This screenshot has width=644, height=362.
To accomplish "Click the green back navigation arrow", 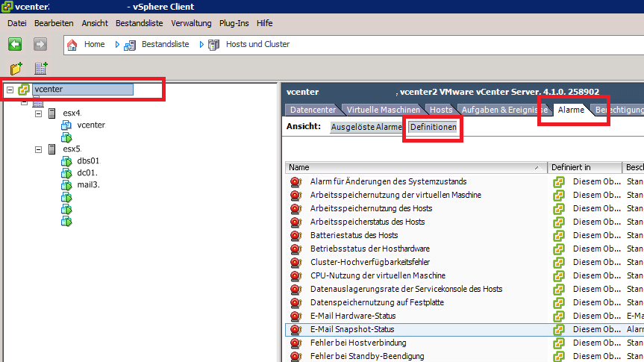I will click(x=14, y=45).
